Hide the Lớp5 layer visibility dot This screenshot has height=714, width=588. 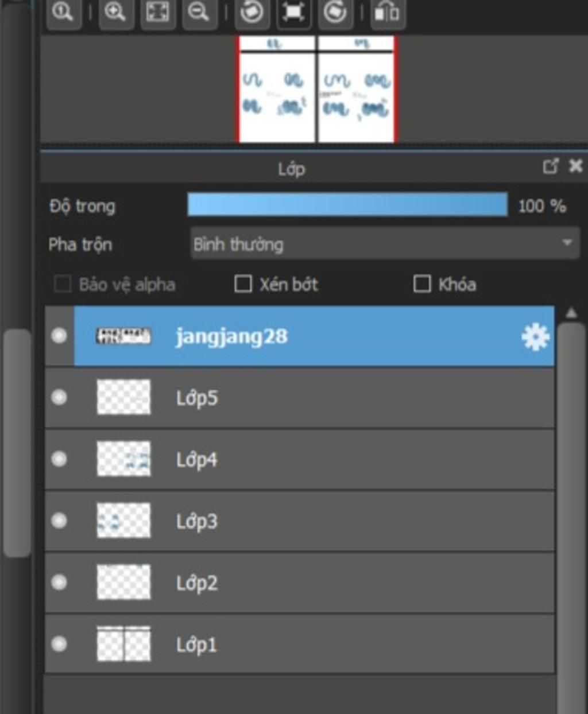click(59, 397)
